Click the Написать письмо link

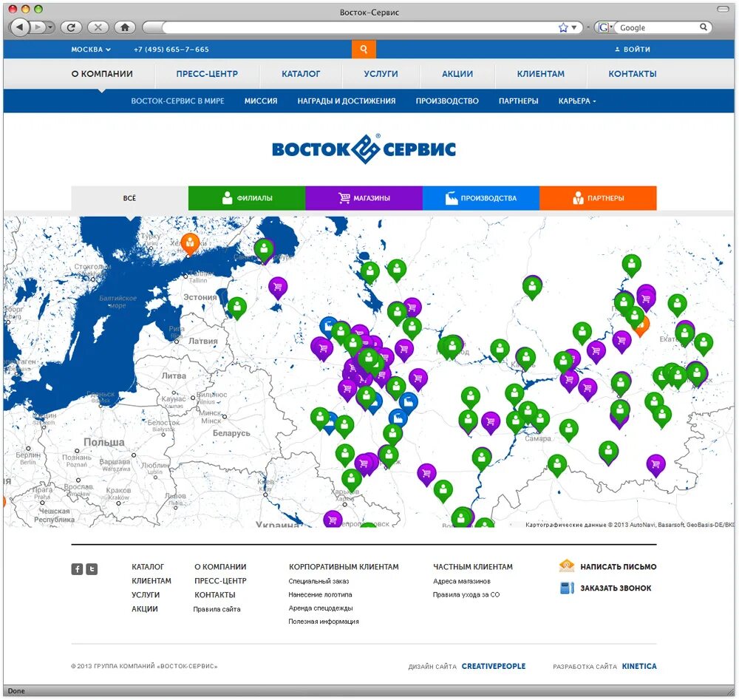click(619, 567)
